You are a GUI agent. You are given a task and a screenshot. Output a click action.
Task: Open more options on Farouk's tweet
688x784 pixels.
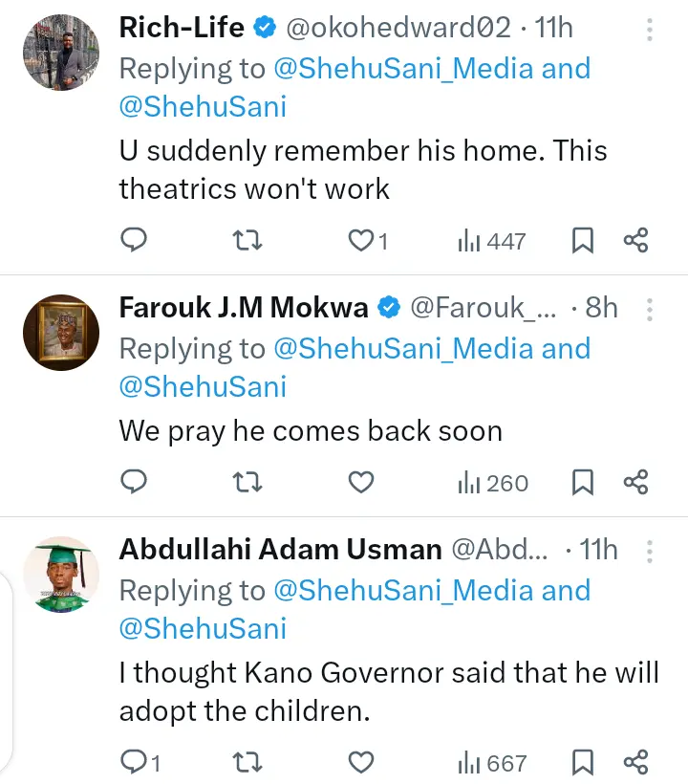(x=650, y=309)
